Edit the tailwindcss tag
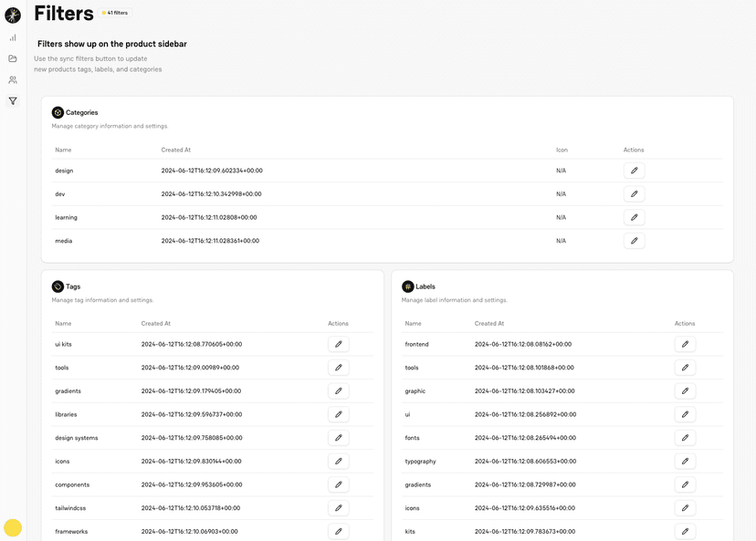 pos(339,508)
